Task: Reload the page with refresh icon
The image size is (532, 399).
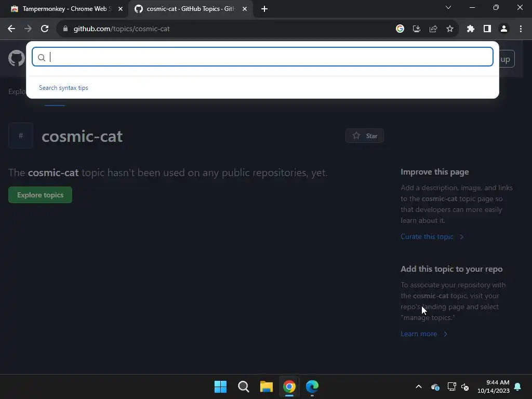Action: (x=45, y=29)
